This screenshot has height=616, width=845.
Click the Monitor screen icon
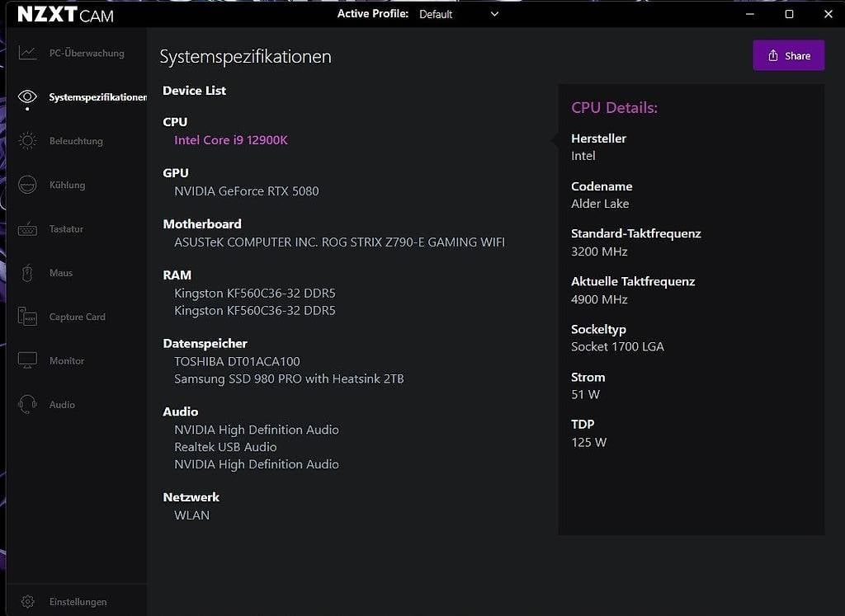pyautogui.click(x=27, y=360)
